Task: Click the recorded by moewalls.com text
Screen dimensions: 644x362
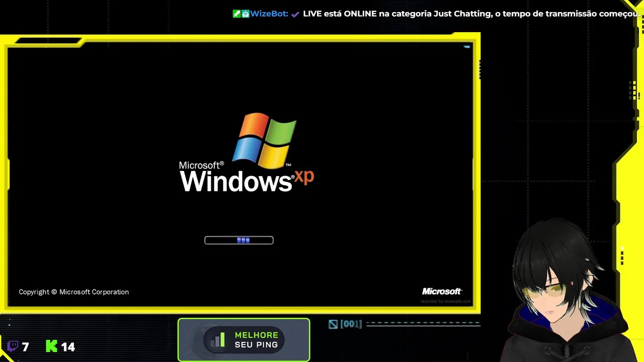Action: point(446,302)
